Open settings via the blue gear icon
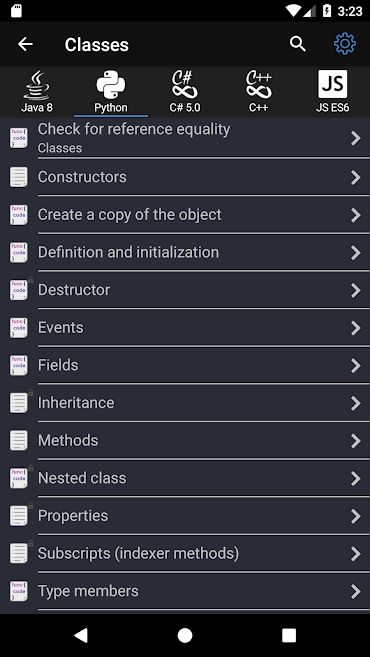The width and height of the screenshot is (370, 657). pyautogui.click(x=344, y=44)
